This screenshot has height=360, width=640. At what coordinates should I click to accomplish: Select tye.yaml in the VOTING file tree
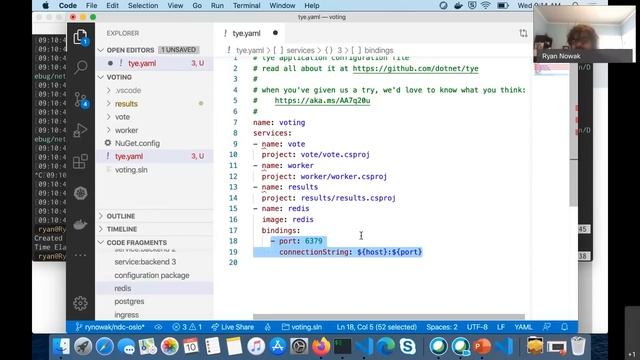(154, 156)
